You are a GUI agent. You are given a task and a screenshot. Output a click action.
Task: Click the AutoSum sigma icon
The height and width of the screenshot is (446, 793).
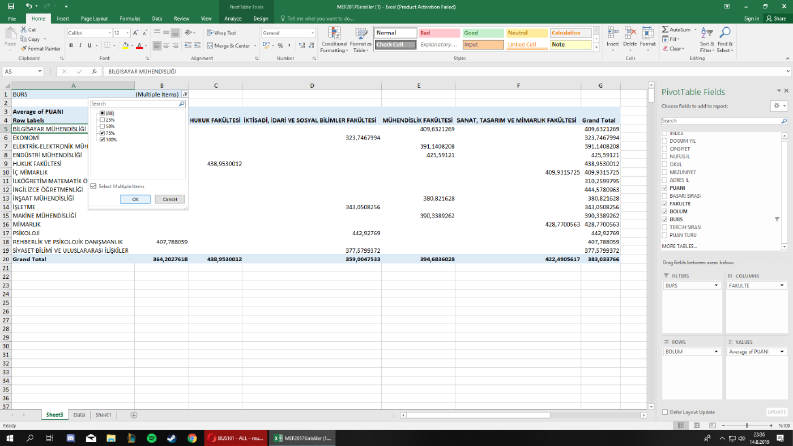click(665, 30)
